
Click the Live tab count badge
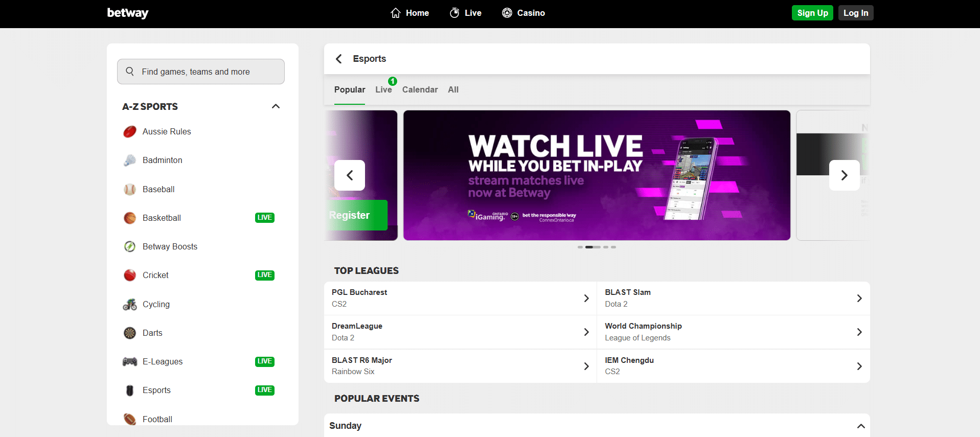(x=393, y=81)
